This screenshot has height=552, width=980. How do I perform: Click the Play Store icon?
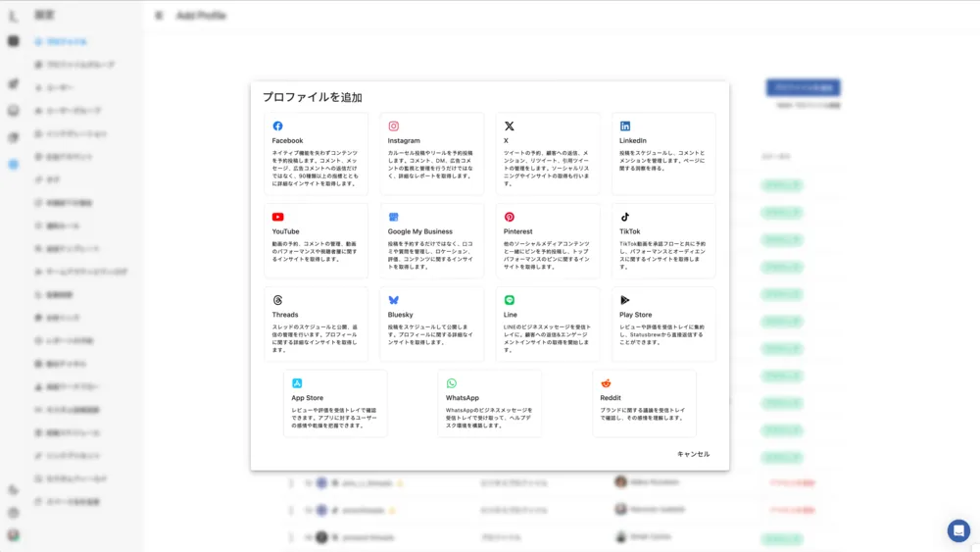click(x=625, y=300)
